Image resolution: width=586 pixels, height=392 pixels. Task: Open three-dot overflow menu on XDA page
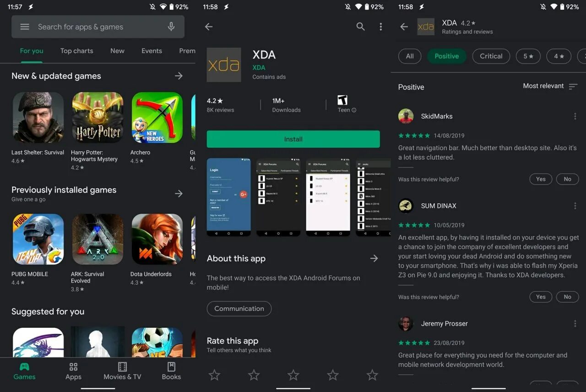pyautogui.click(x=380, y=27)
